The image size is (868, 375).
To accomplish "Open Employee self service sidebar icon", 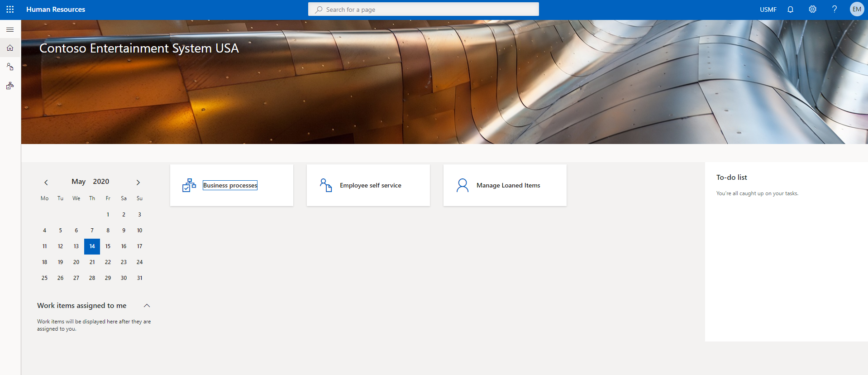I will pos(10,67).
